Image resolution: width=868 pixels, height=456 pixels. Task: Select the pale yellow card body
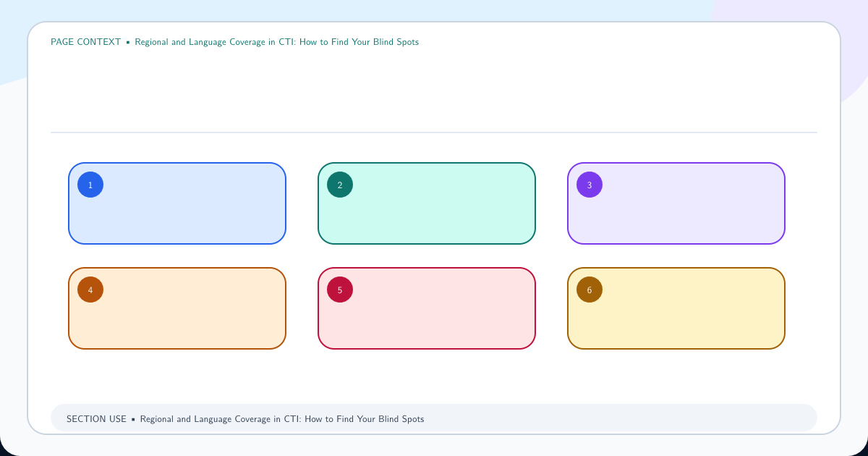(x=676, y=308)
